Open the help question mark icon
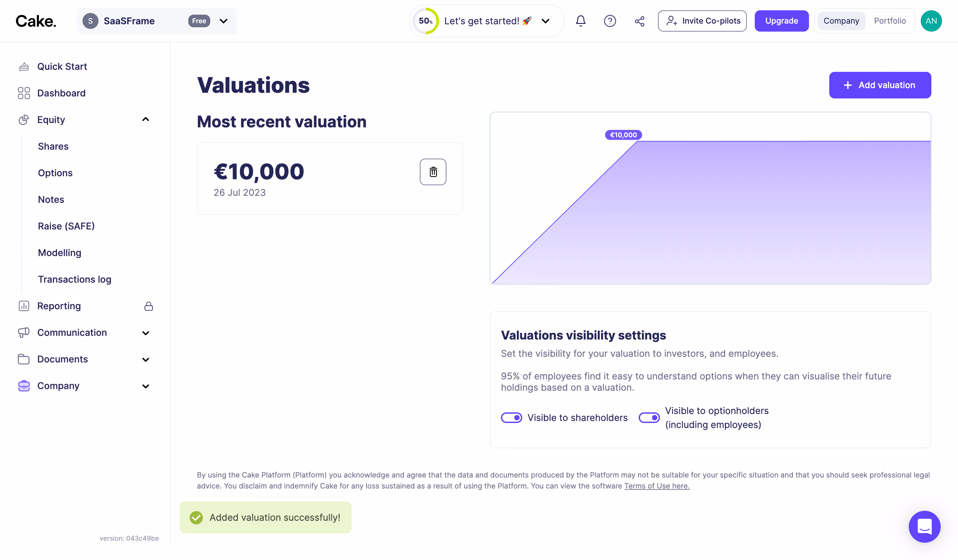Image resolution: width=958 pixels, height=560 pixels. click(x=610, y=21)
